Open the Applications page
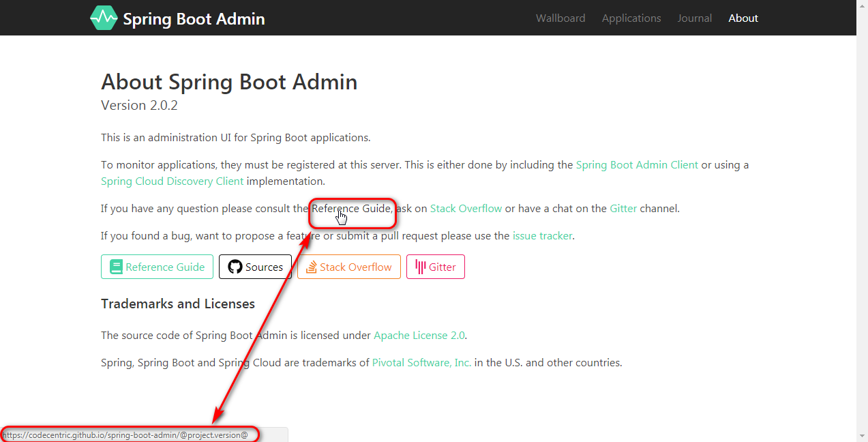 coord(631,18)
